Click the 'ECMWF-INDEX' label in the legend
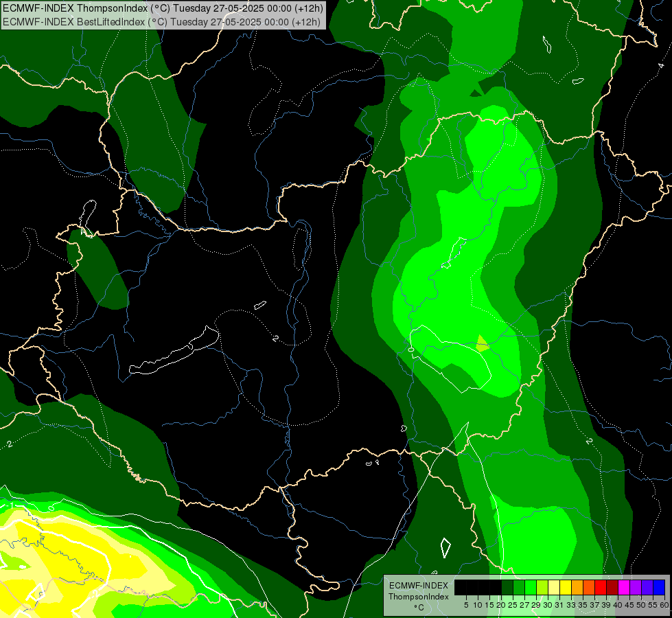Viewport: 672px width, 618px height. pyautogui.click(x=418, y=586)
